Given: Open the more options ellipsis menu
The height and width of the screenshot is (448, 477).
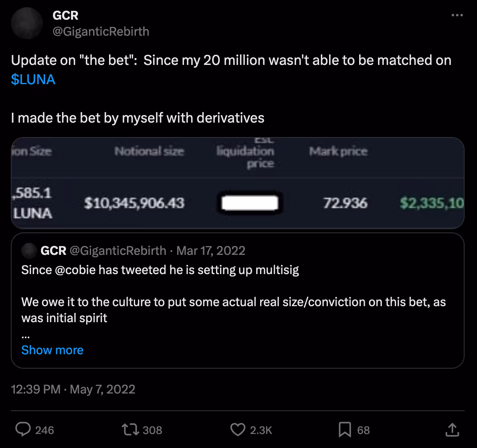Looking at the screenshot, I should coord(457,14).
